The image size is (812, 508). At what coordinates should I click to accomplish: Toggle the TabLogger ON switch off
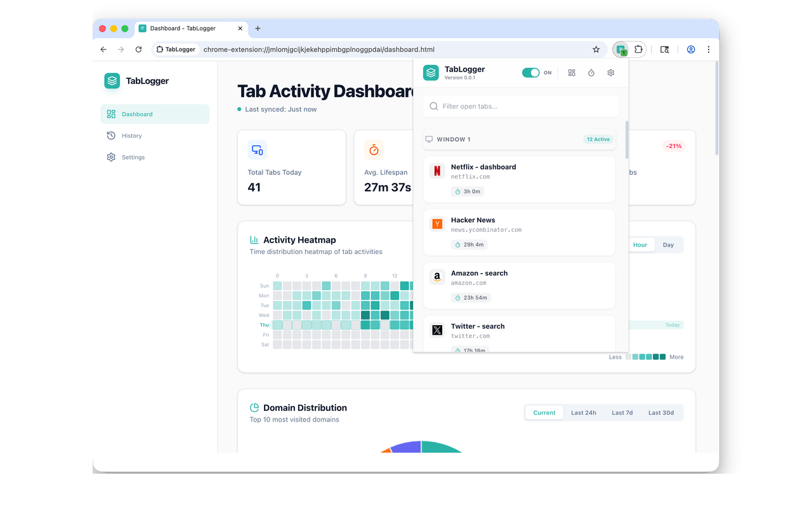click(x=530, y=73)
